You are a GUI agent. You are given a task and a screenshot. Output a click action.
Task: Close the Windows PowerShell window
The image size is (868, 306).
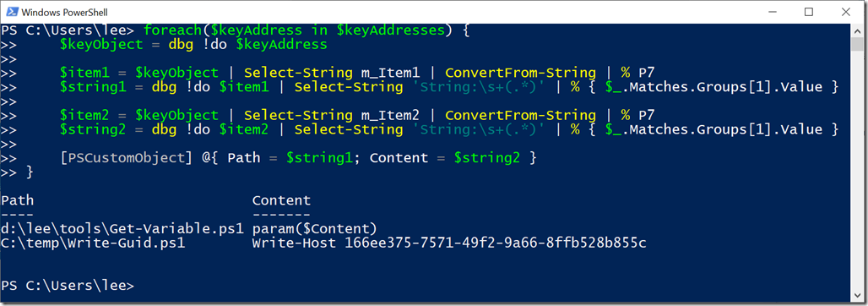(844, 12)
